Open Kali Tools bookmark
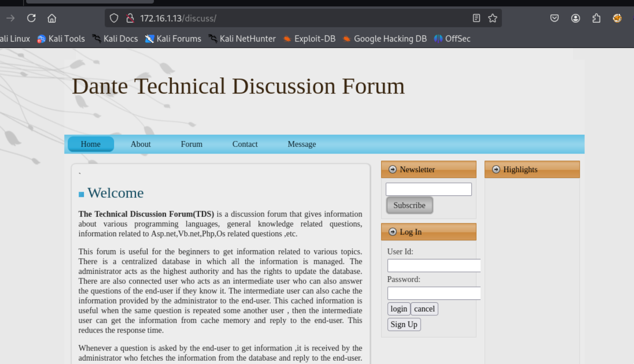Image resolution: width=634 pixels, height=364 pixels. pyautogui.click(x=61, y=39)
